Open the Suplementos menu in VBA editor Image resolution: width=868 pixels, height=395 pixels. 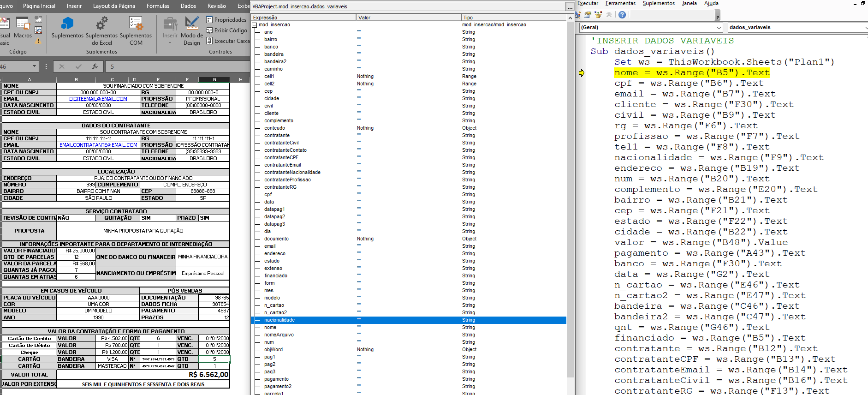pyautogui.click(x=659, y=3)
